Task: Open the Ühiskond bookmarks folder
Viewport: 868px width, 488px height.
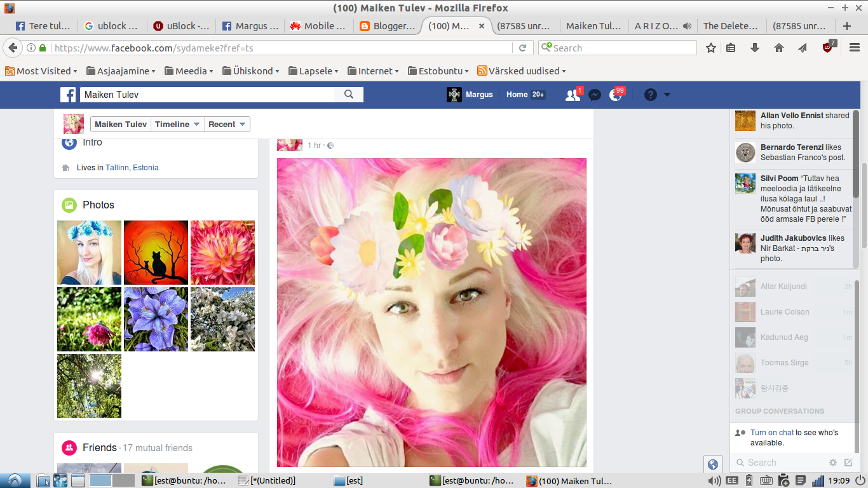Action: 252,71
